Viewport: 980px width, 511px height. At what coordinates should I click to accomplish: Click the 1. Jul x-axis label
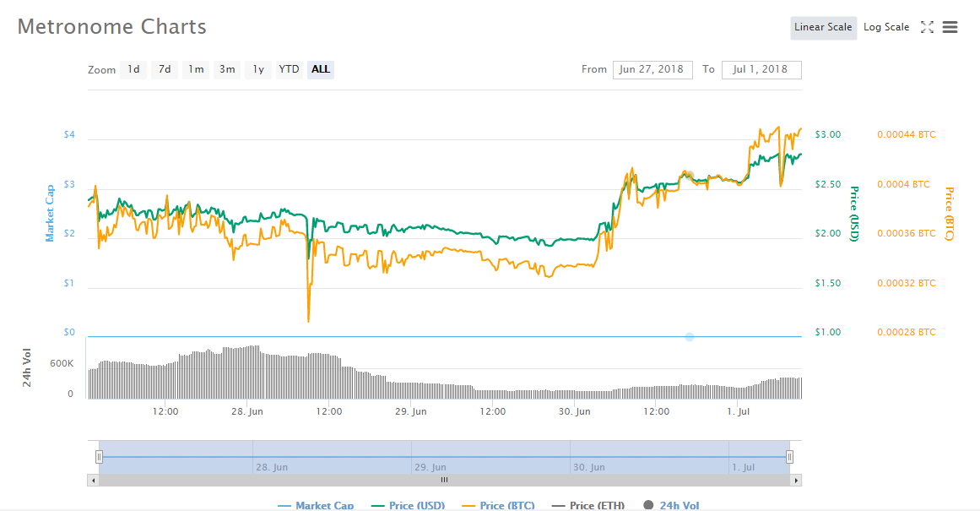tap(738, 411)
